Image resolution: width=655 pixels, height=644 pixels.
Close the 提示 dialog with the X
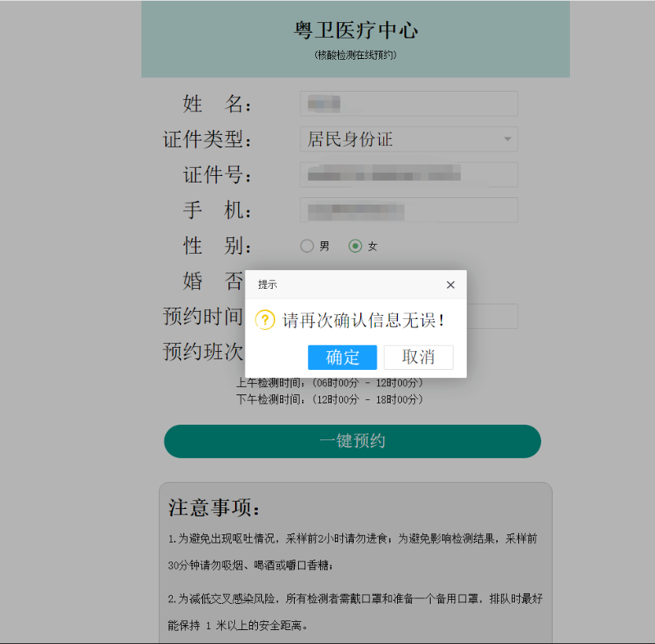(450, 285)
